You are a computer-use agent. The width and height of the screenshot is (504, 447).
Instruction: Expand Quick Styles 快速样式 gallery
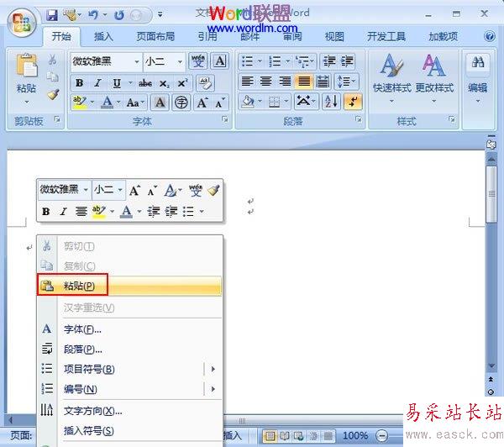tap(391, 78)
